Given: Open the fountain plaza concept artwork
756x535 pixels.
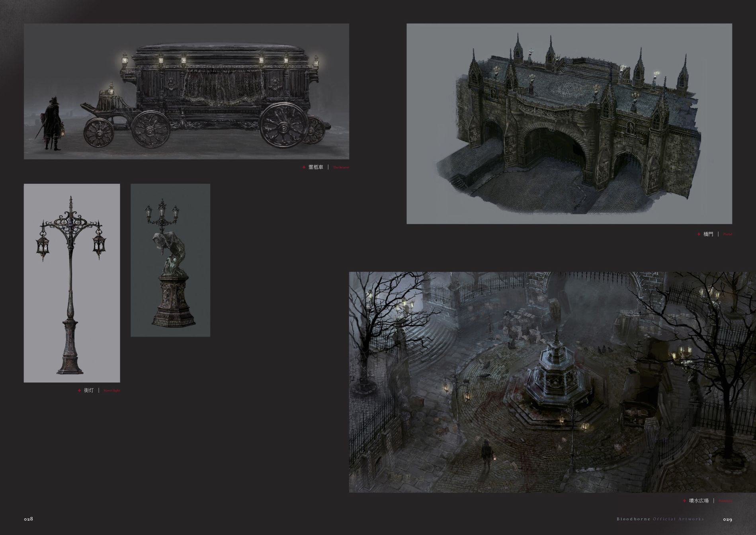Looking at the screenshot, I should (x=552, y=382).
